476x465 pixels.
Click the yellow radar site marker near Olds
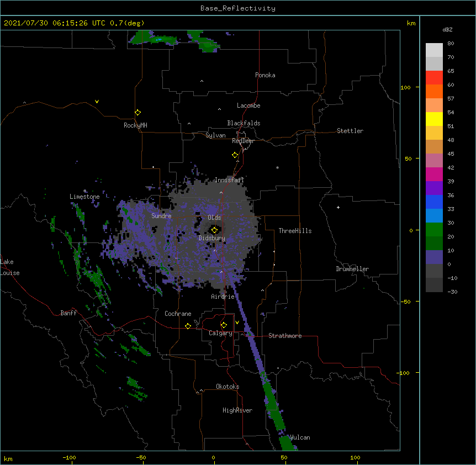(214, 230)
